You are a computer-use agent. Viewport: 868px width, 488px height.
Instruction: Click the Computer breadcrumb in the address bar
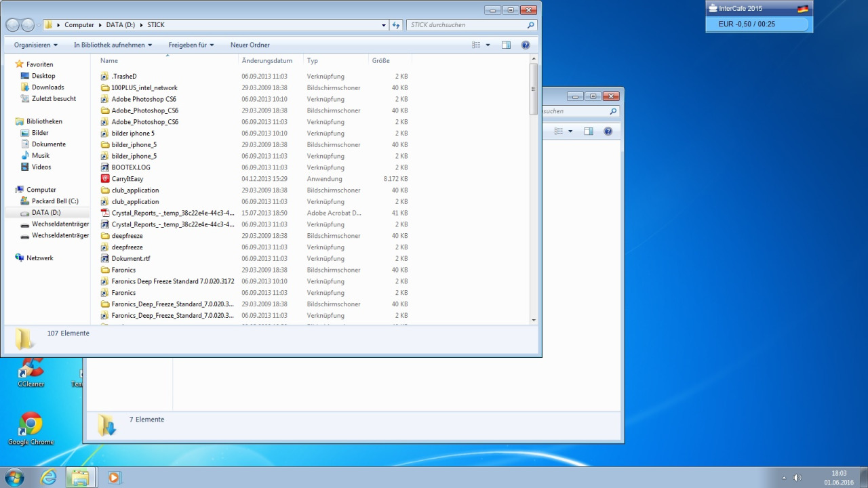[79, 25]
